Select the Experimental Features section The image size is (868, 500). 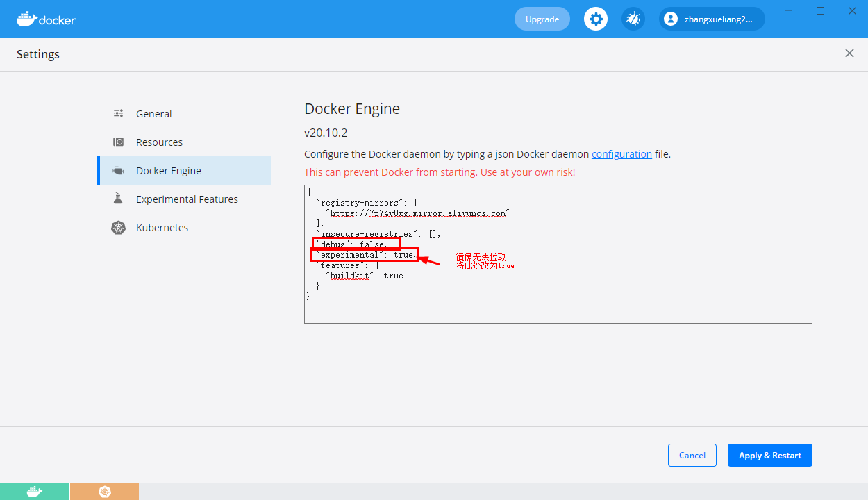click(187, 199)
